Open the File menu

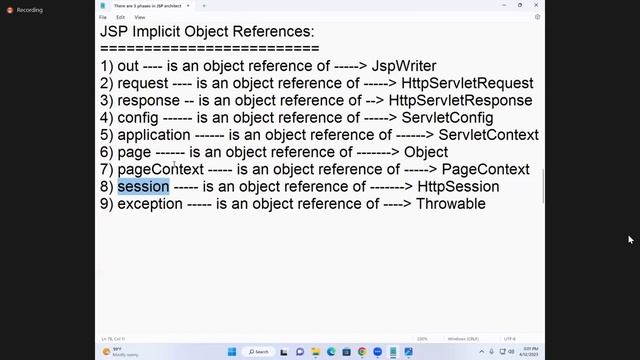(x=103, y=17)
